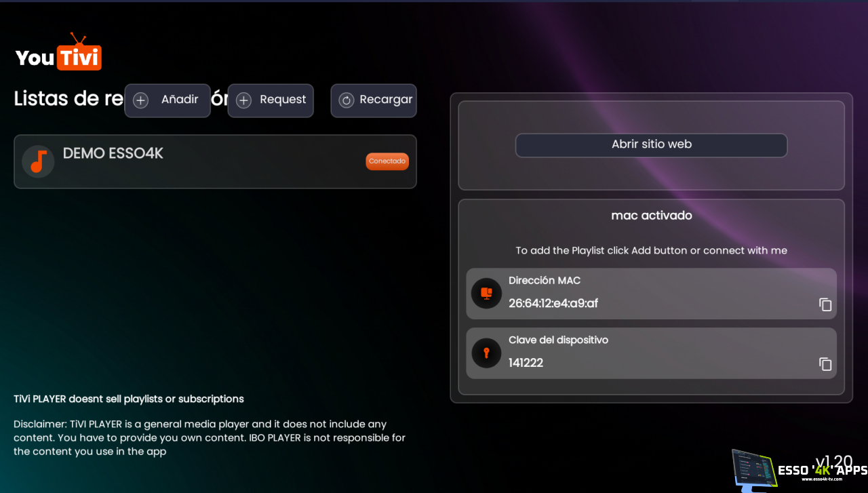Click the device key value 141222
Image resolution: width=868 pixels, height=493 pixels.
click(x=526, y=363)
